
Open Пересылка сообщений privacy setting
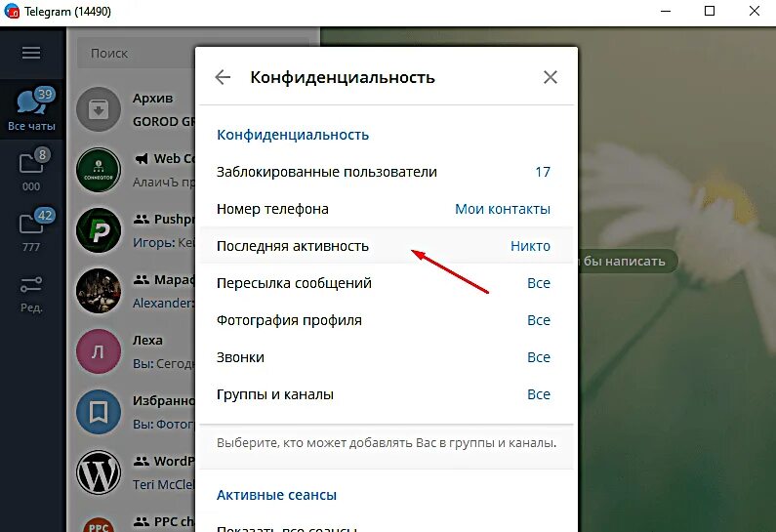[386, 283]
